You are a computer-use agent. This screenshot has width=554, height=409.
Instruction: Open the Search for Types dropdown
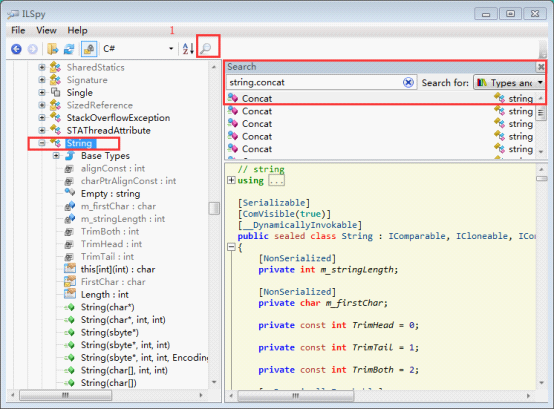(509, 83)
